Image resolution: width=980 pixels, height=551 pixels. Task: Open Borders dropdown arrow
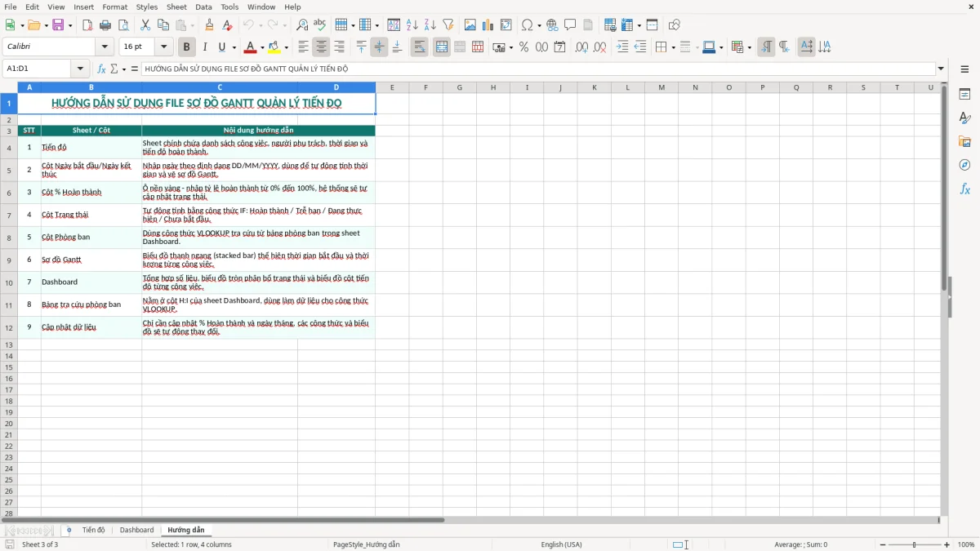click(673, 47)
